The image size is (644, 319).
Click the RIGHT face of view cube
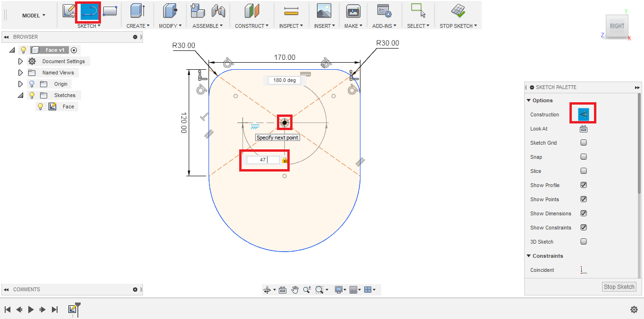tap(617, 26)
